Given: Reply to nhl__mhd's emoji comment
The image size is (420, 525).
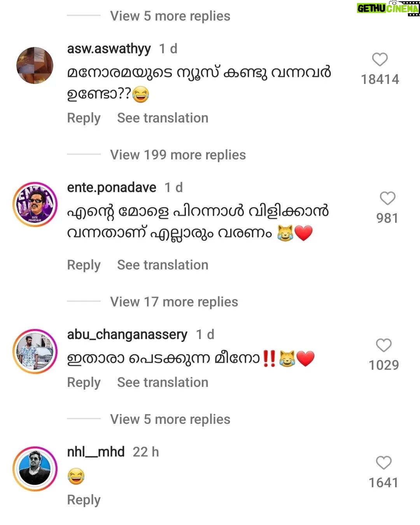Looking at the screenshot, I should pos(84,500).
